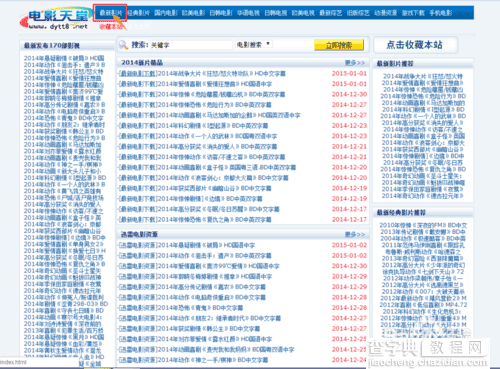
Task: Open 《韩公主》 BD中文字幕 in 迅雷电影资源
Action: tap(208, 329)
